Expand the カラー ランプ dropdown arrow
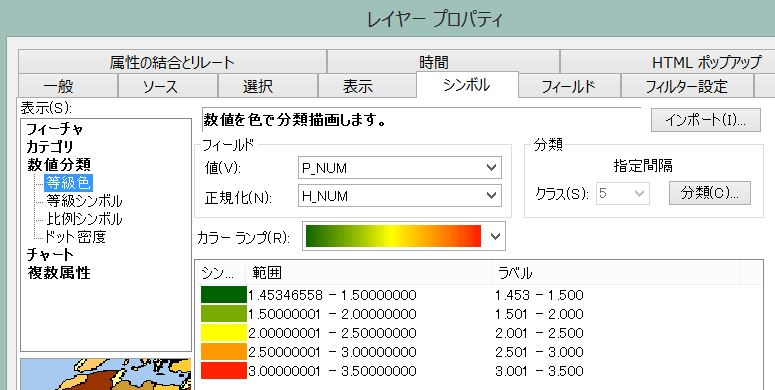This screenshot has width=775, height=390. [495, 236]
